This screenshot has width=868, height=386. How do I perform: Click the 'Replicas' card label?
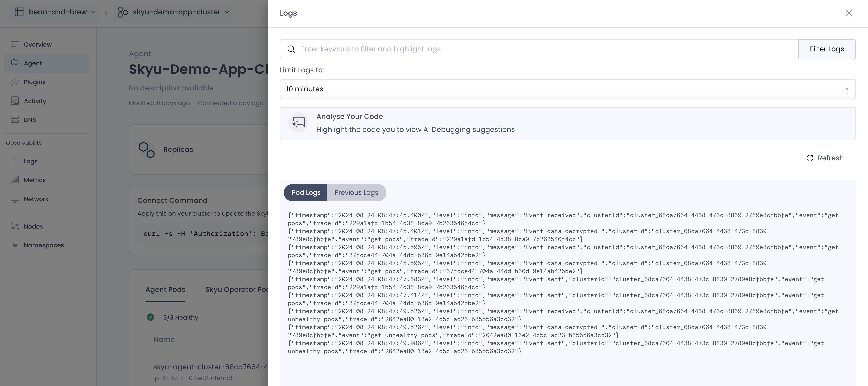[178, 150]
